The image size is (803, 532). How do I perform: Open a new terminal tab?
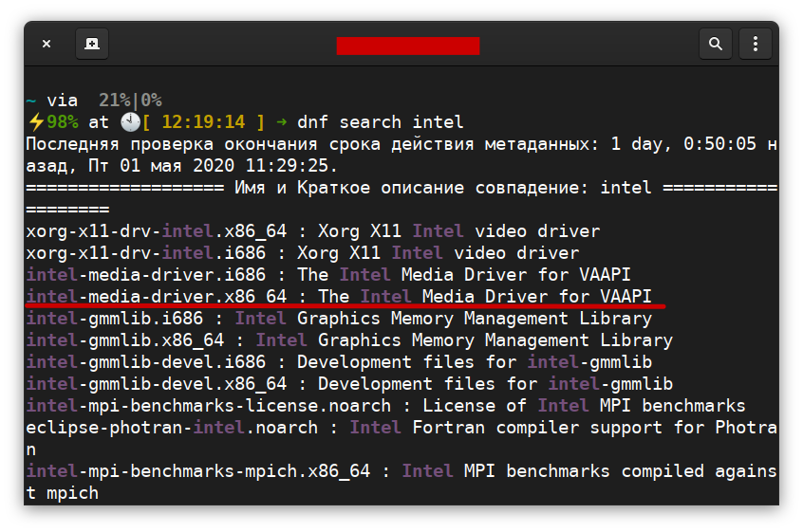[x=92, y=44]
